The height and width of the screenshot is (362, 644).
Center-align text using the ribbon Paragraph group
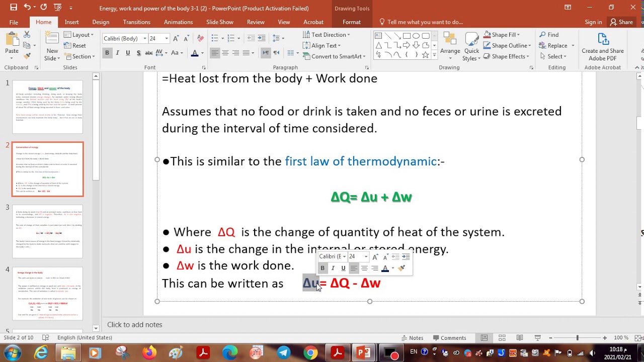click(225, 53)
